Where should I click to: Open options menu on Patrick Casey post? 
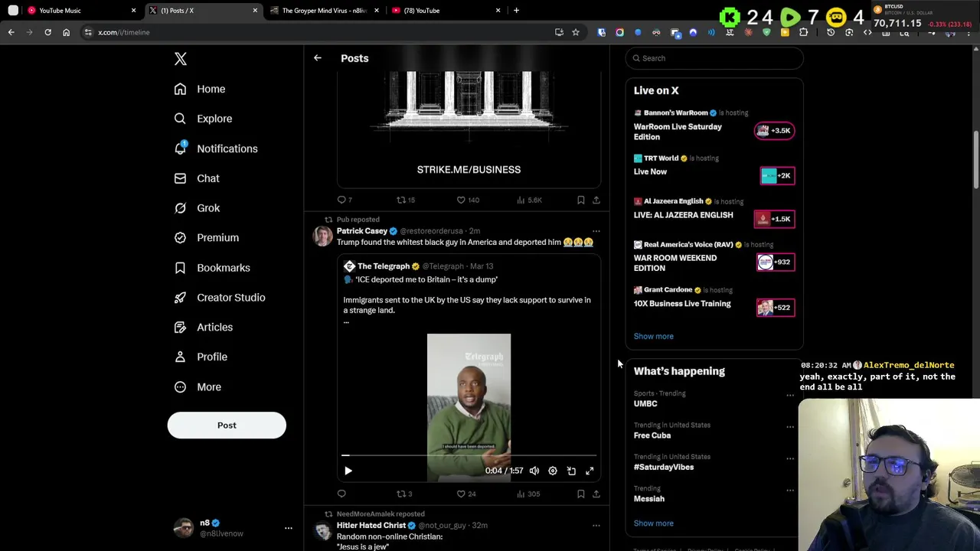pyautogui.click(x=596, y=231)
